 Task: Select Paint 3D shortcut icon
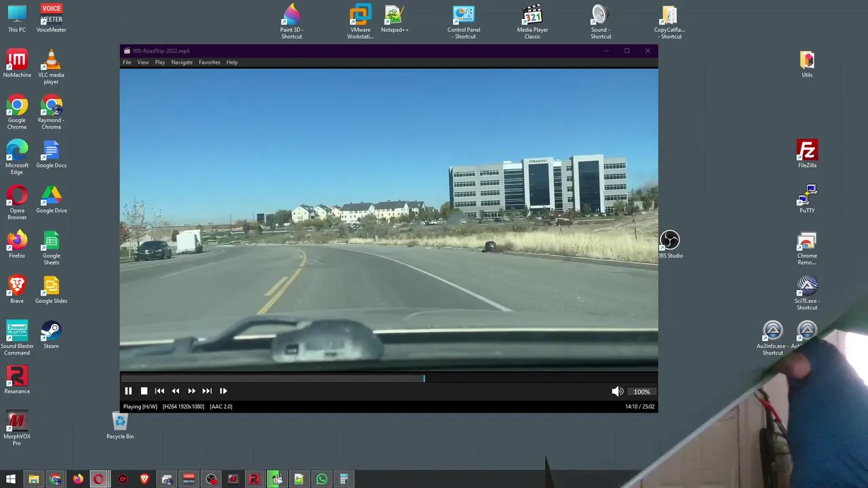pos(292,22)
